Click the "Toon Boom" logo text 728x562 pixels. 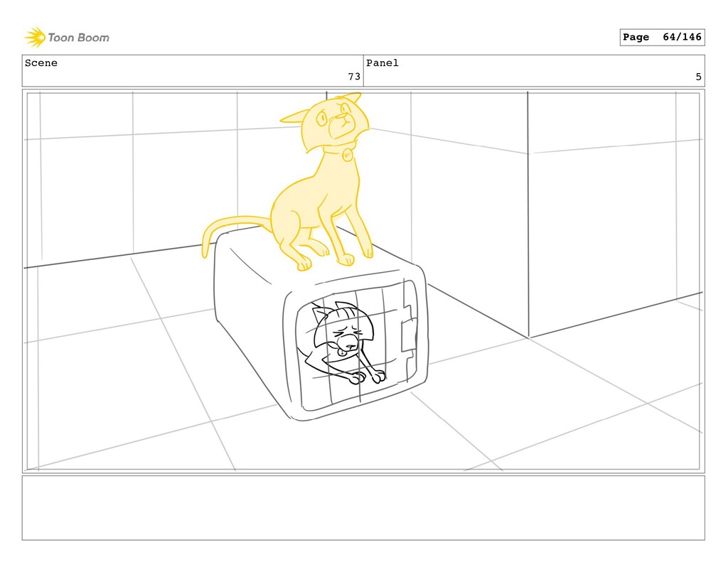coord(78,38)
